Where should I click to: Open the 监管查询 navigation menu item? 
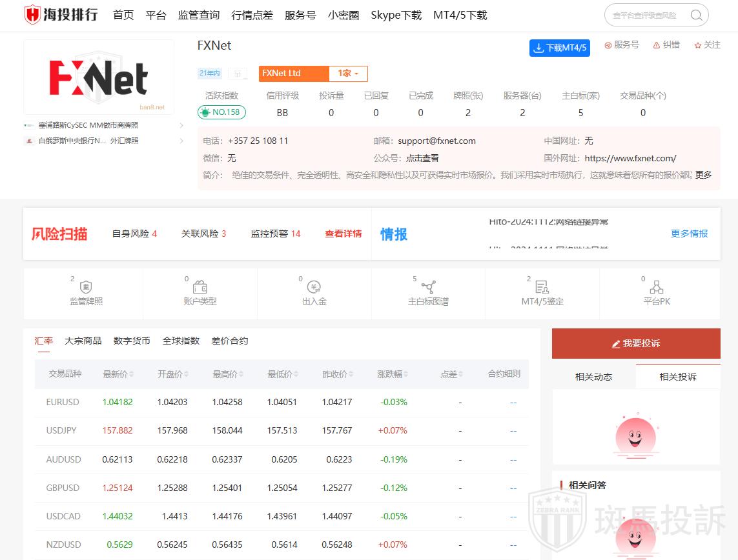198,15
